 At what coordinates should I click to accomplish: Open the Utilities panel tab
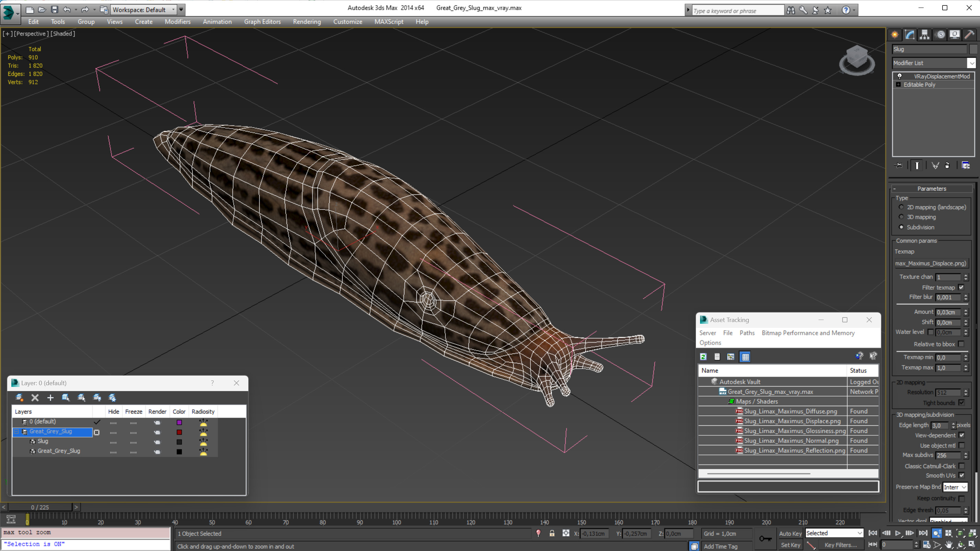[x=969, y=35]
